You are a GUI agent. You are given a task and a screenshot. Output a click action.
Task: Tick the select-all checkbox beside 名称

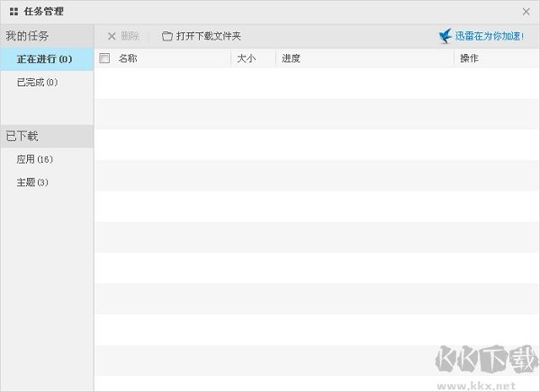(x=104, y=58)
